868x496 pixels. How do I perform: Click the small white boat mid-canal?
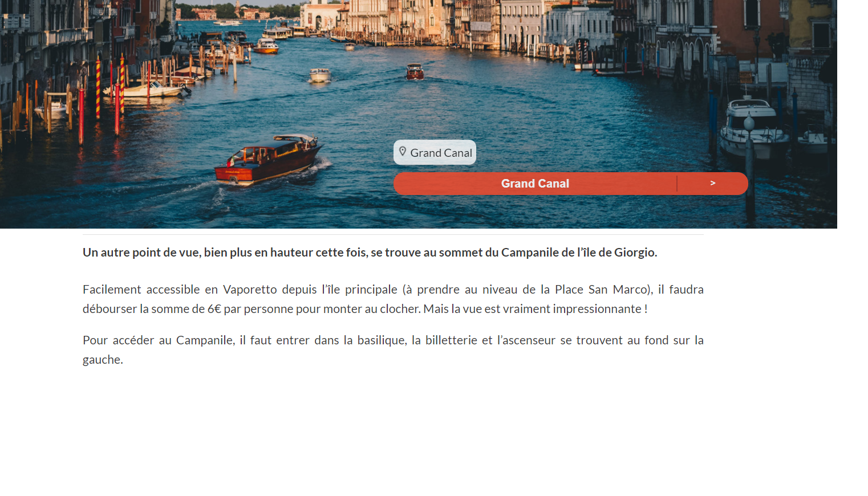[320, 75]
